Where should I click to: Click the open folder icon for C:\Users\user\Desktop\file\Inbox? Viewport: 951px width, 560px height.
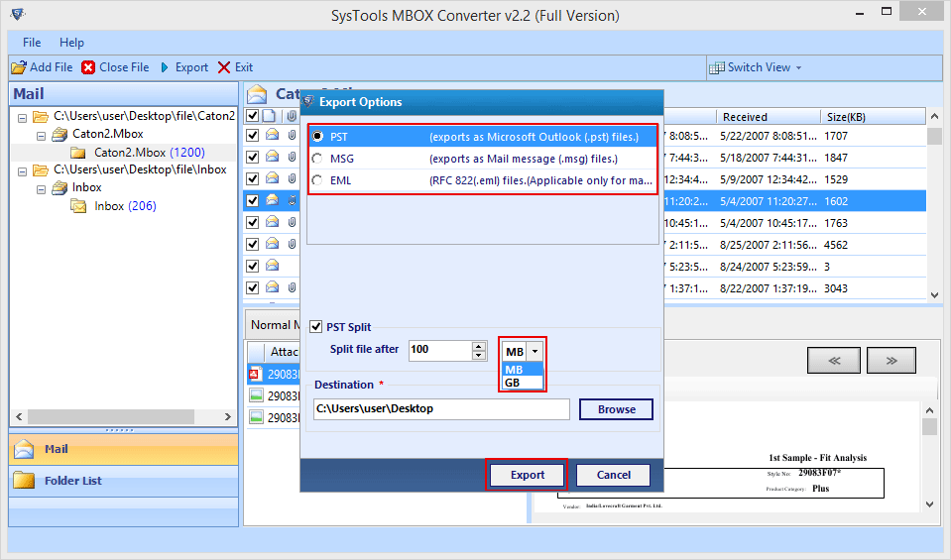(41, 170)
